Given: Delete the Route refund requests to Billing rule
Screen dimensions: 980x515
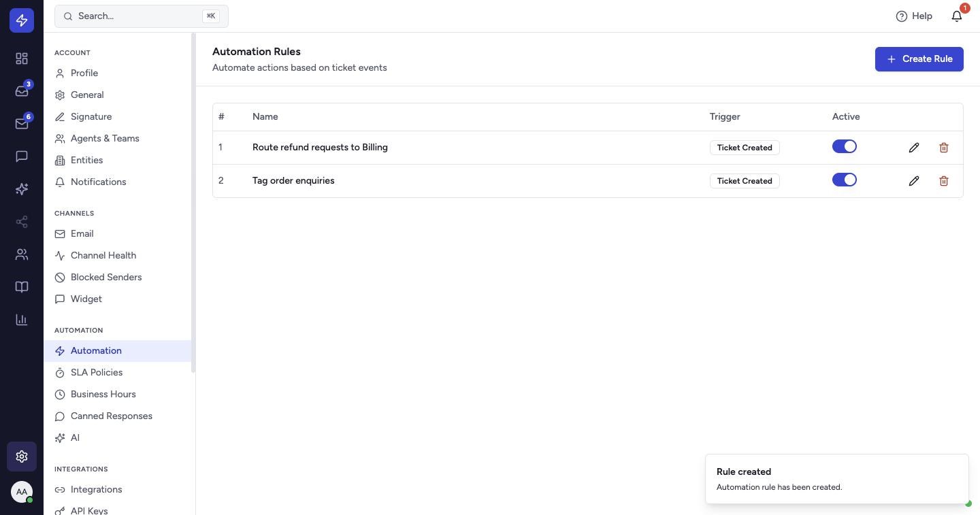Looking at the screenshot, I should (944, 148).
